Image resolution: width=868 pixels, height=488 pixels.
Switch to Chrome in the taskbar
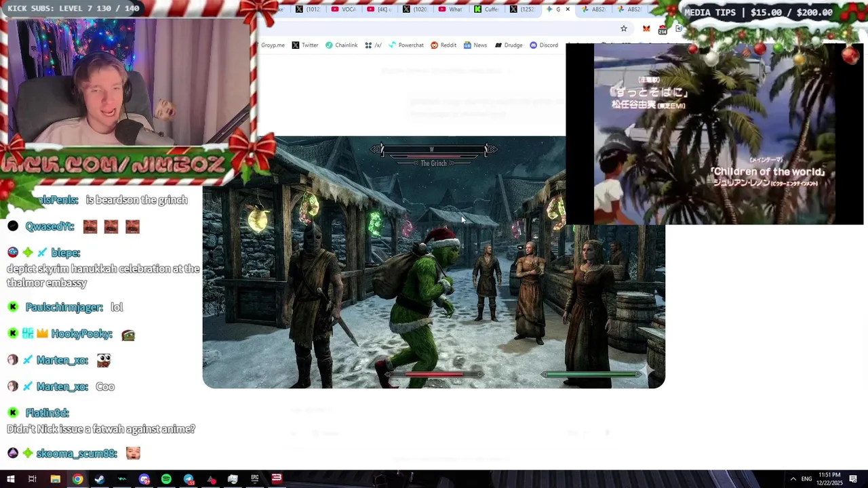(x=77, y=479)
